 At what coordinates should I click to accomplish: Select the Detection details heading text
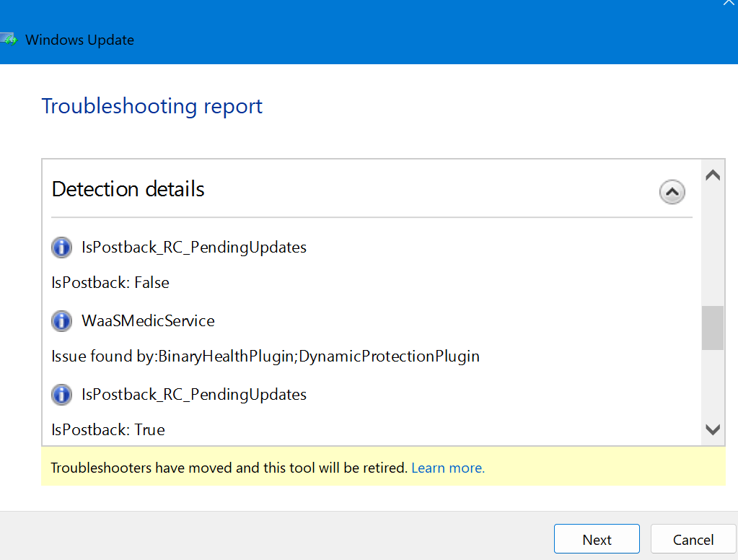[x=128, y=189]
